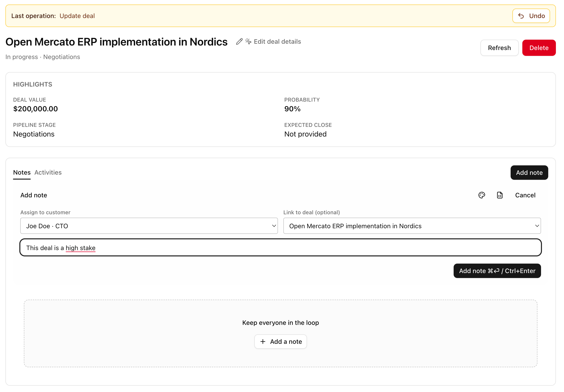Click Cancel in the note form

(x=525, y=195)
